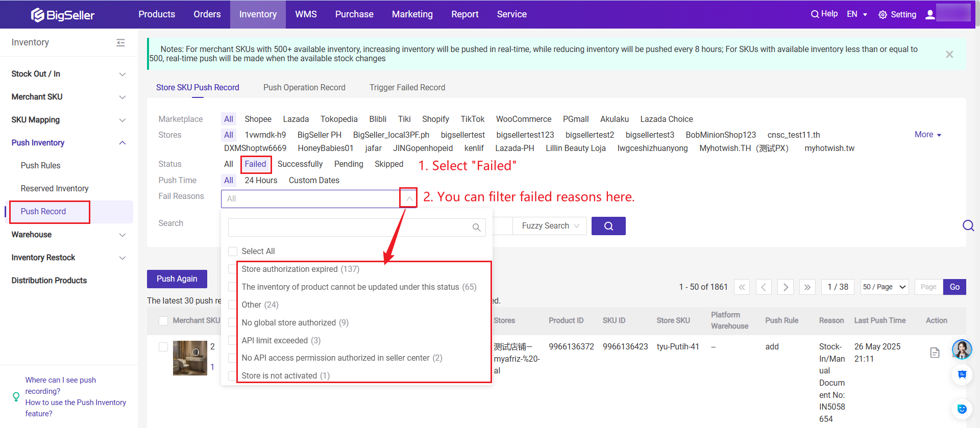Open the Report top menu
980x428 pixels.
[x=464, y=14]
